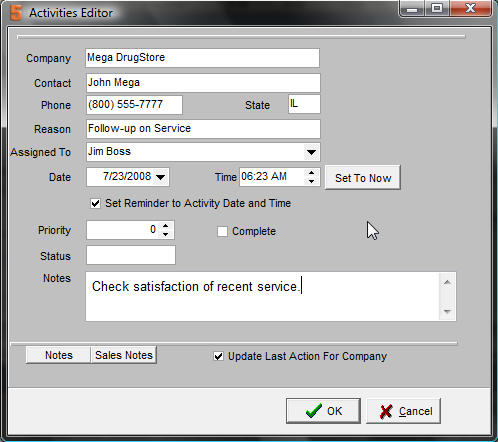Click into the Status input field
This screenshot has width=498, height=442.
pyautogui.click(x=131, y=255)
